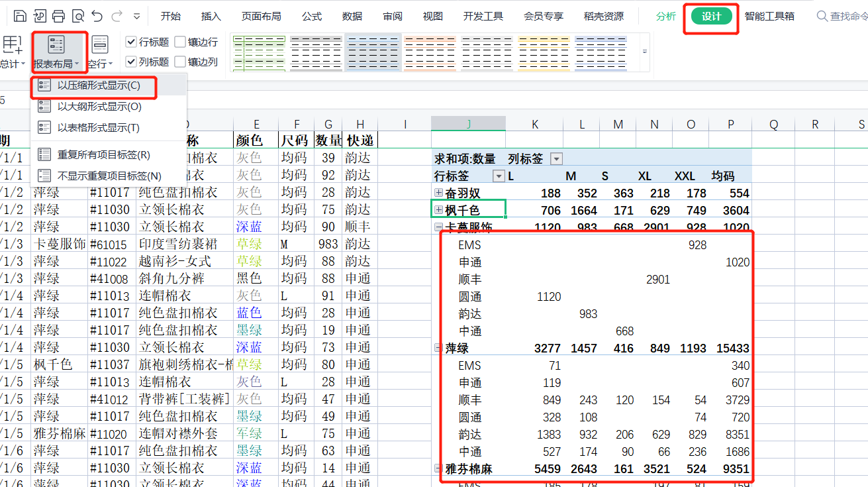
Task: Uncheck the 行标题 checkbox
Action: tap(131, 42)
